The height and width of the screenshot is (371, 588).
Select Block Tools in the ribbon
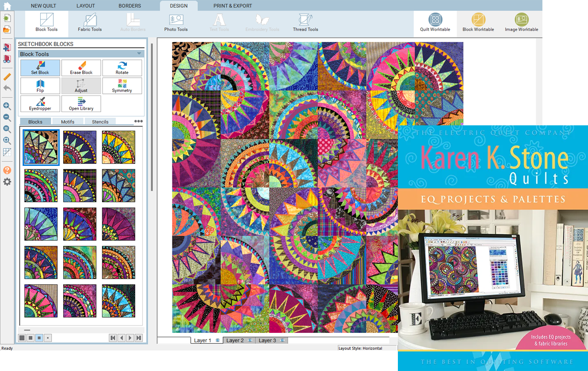47,23
